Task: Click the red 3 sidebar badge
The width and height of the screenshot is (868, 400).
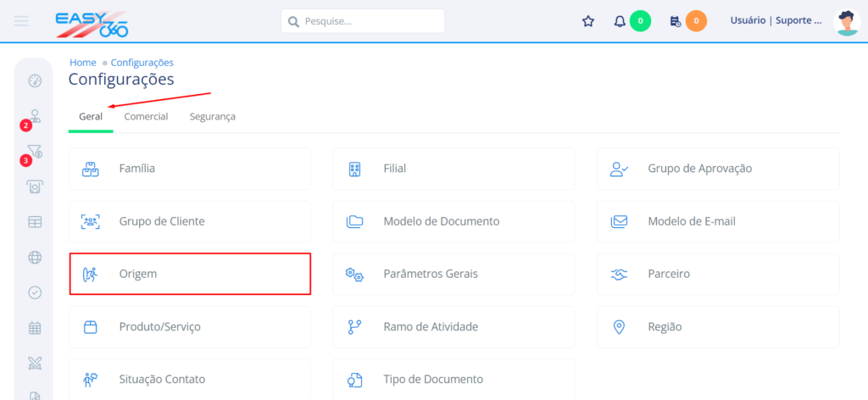Action: click(25, 161)
